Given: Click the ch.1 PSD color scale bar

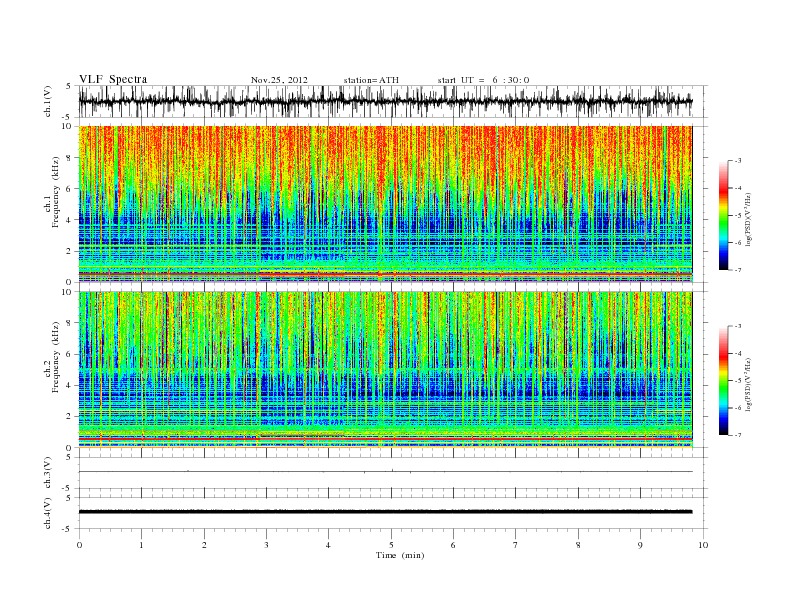Looking at the screenshot, I should 723,215.
